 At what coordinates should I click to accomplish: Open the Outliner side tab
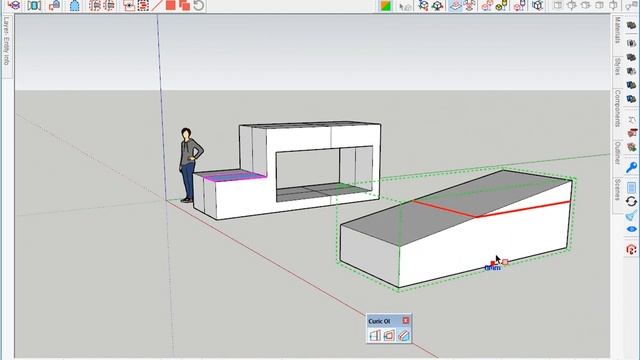pos(618,153)
